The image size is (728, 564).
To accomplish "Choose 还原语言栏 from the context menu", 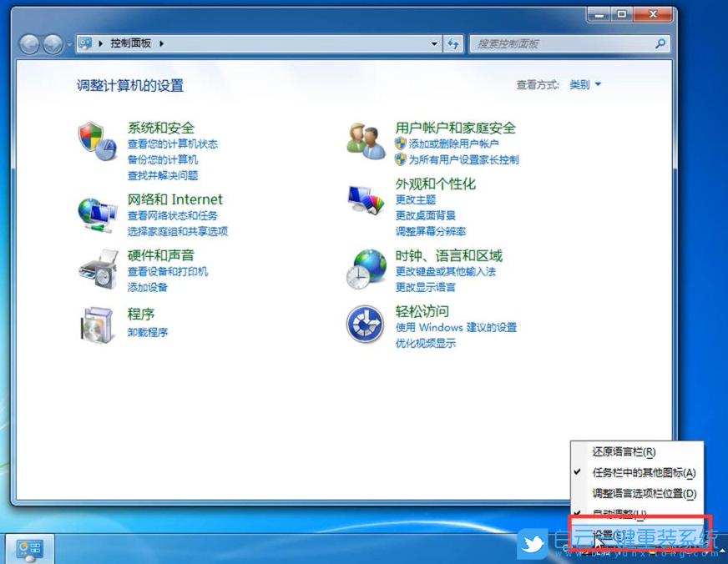I will click(622, 451).
